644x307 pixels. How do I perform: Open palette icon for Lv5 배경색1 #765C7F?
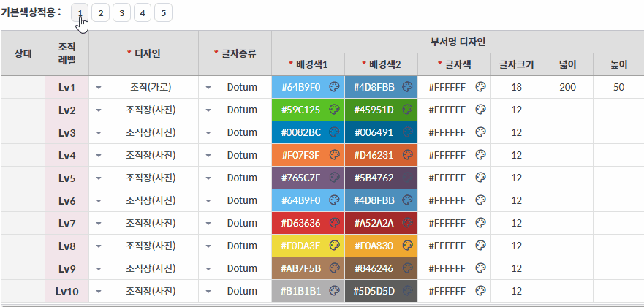pos(335,178)
